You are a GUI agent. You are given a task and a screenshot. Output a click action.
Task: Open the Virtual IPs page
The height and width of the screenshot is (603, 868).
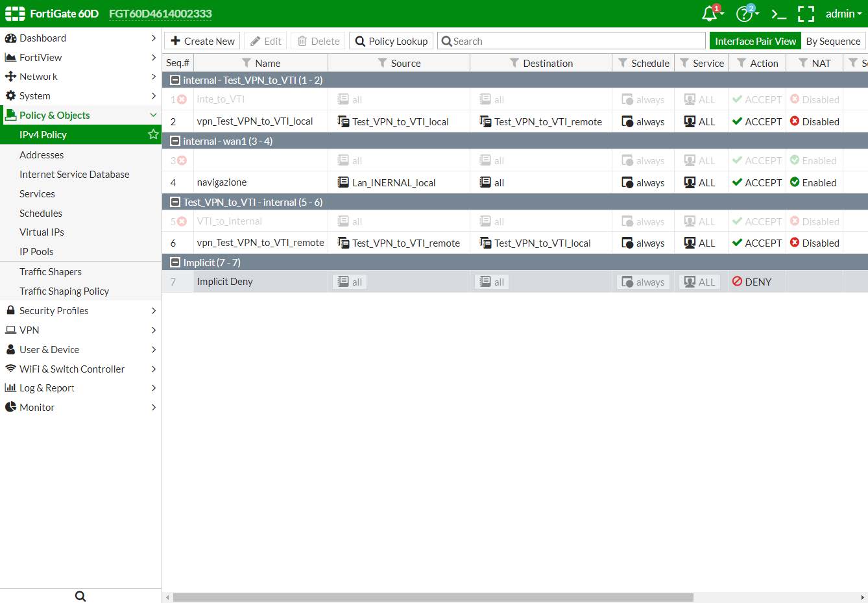42,232
